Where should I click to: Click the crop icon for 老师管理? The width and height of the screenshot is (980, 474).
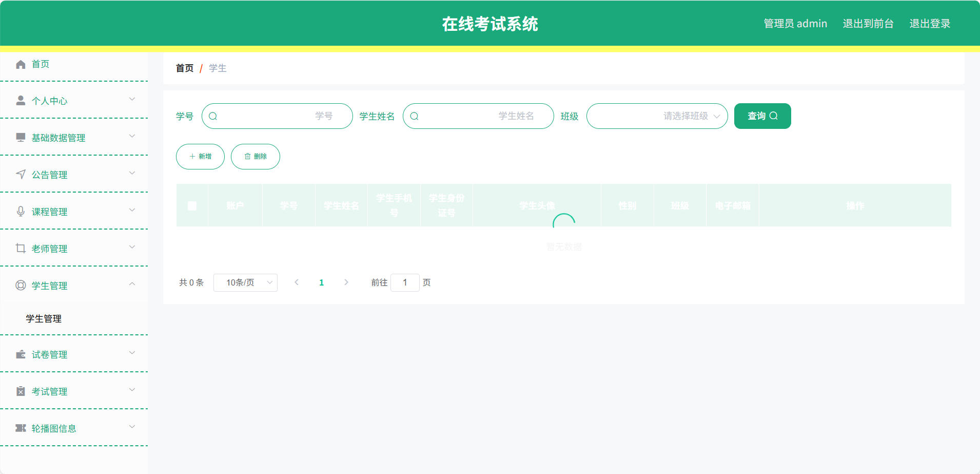(x=21, y=248)
